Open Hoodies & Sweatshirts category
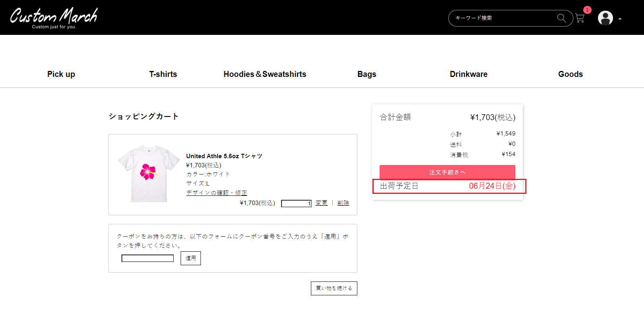Image resolution: width=644 pixels, height=312 pixels. tap(265, 74)
